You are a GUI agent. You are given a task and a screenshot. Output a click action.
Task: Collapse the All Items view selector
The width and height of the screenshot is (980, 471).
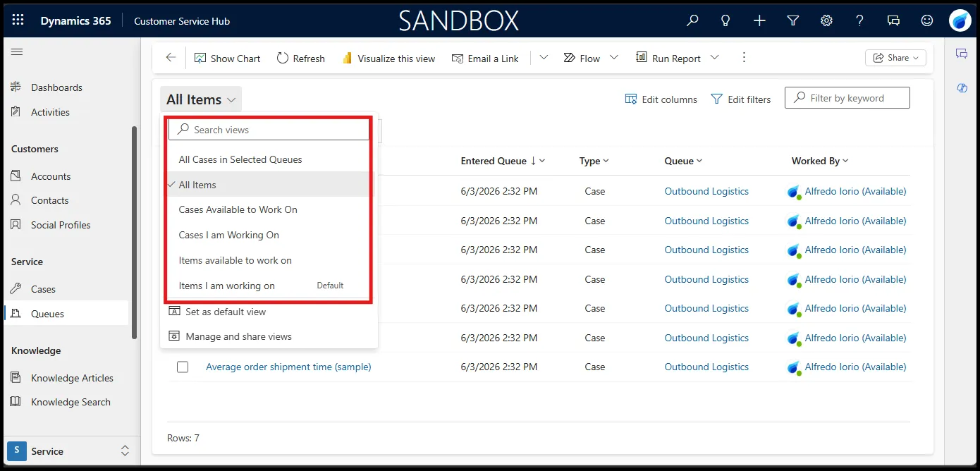point(201,99)
